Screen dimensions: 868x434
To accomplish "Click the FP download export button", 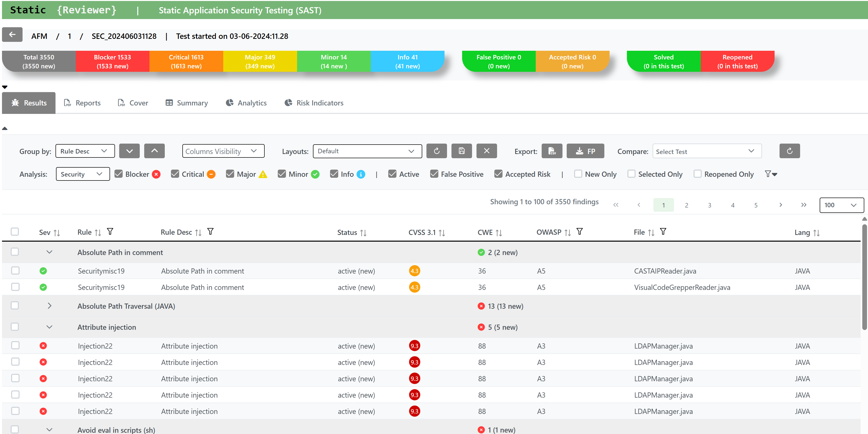I will tap(585, 151).
